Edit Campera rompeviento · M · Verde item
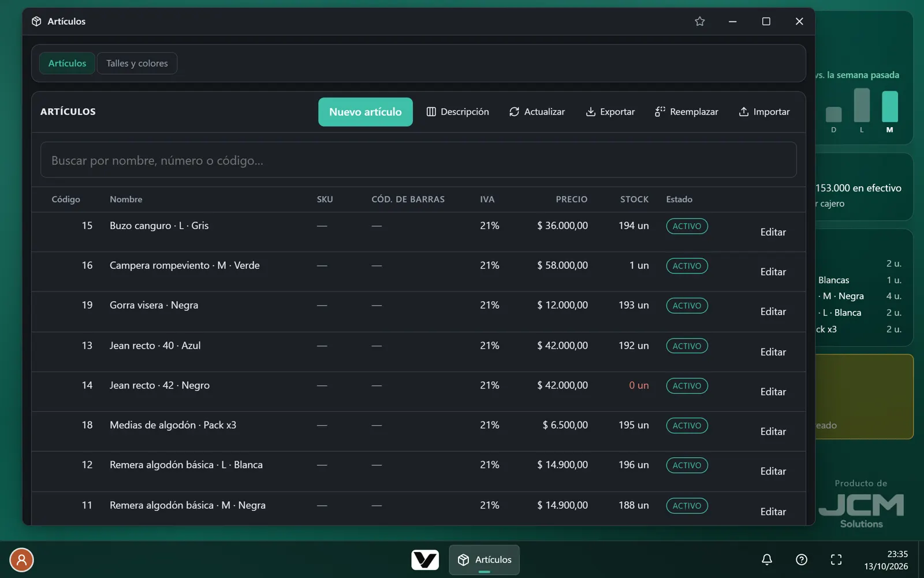 point(773,272)
